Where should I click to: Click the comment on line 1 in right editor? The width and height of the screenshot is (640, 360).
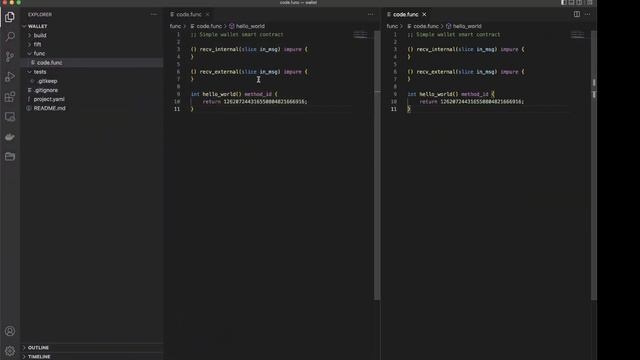(453, 35)
